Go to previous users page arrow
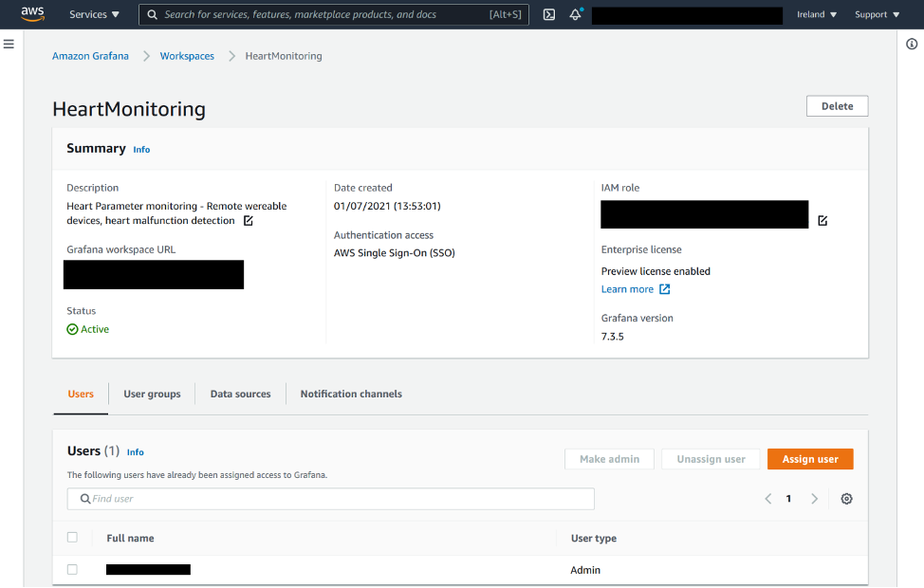The height and width of the screenshot is (588, 924). click(x=767, y=499)
